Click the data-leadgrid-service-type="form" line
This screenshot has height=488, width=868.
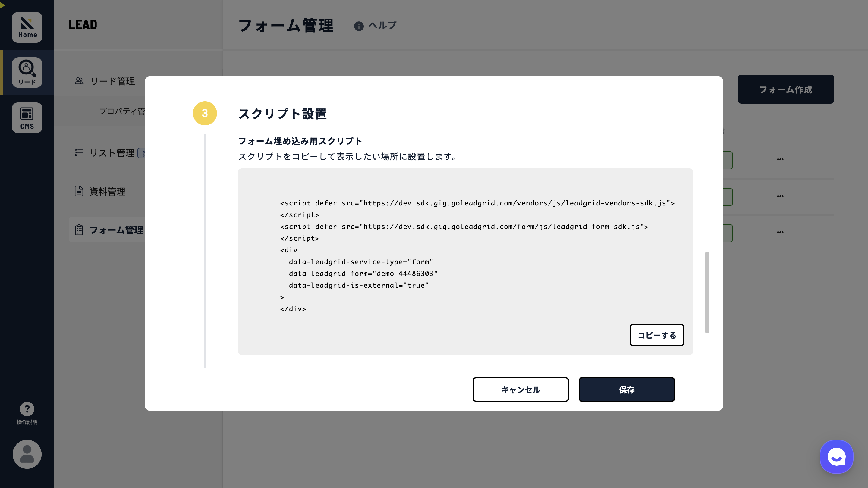[361, 262]
